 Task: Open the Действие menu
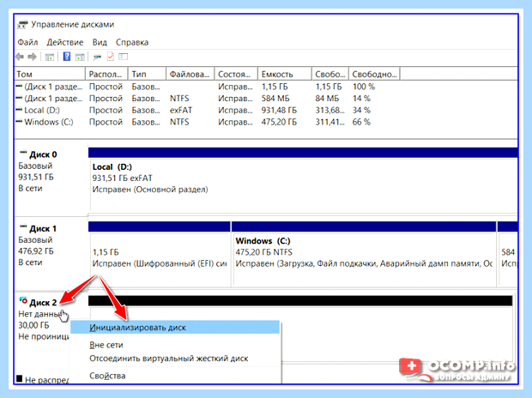(x=65, y=42)
